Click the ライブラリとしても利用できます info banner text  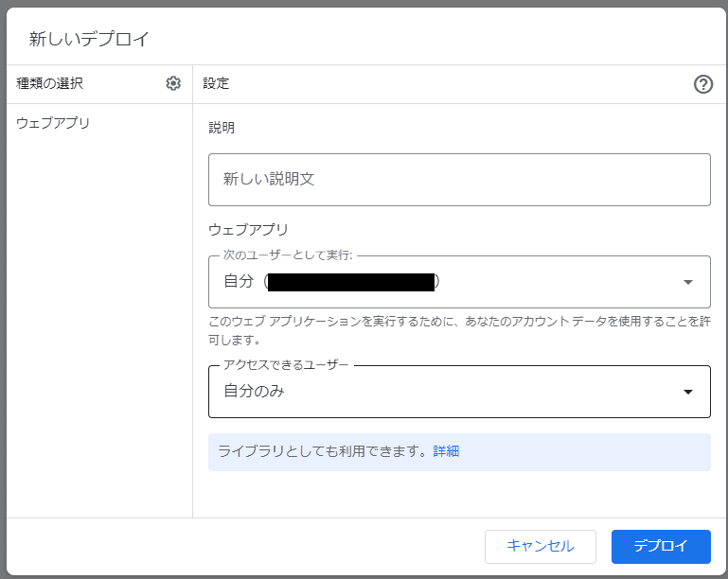(x=324, y=451)
